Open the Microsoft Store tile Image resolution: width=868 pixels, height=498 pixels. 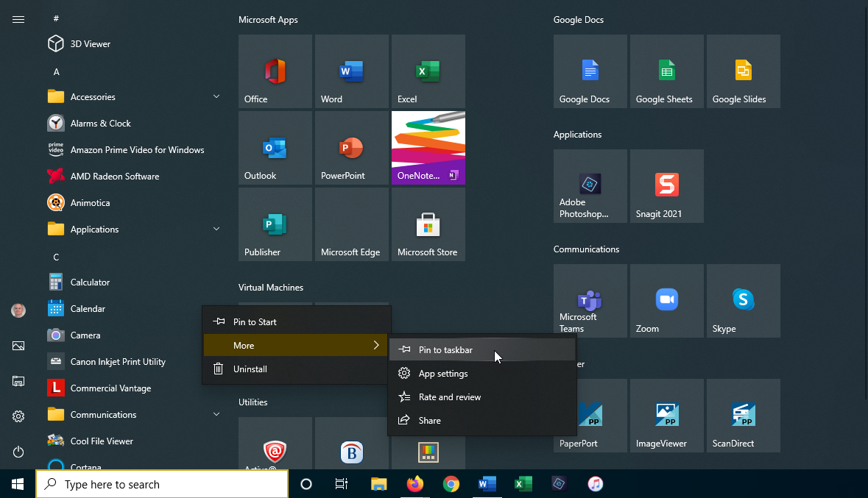(428, 224)
